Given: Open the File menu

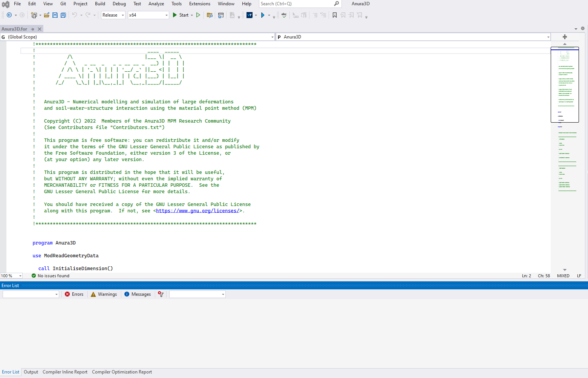Looking at the screenshot, I should click(x=17, y=4).
